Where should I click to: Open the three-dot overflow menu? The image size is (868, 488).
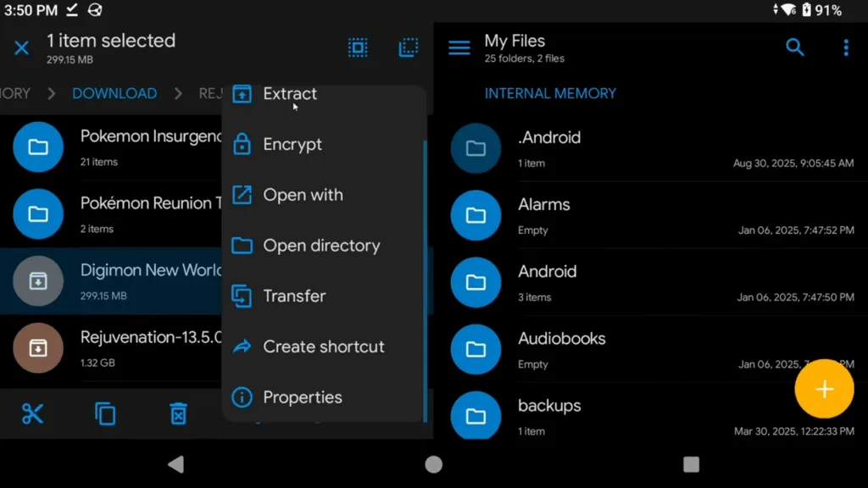[x=846, y=47]
